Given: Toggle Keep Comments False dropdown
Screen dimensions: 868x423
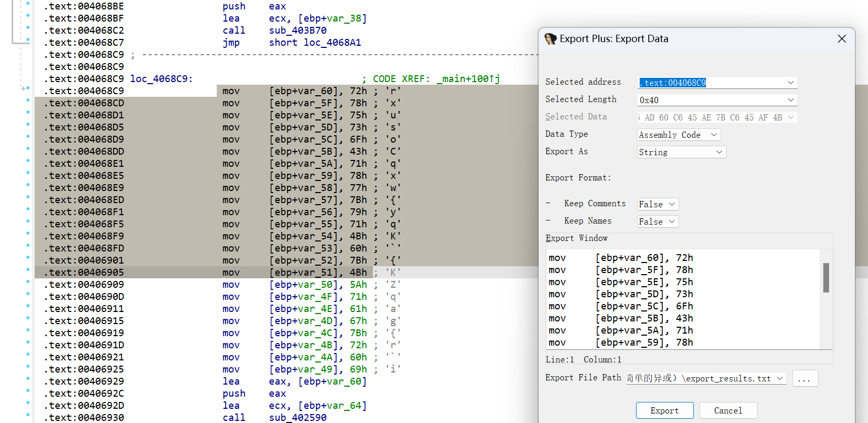Looking at the screenshot, I should (x=658, y=204).
